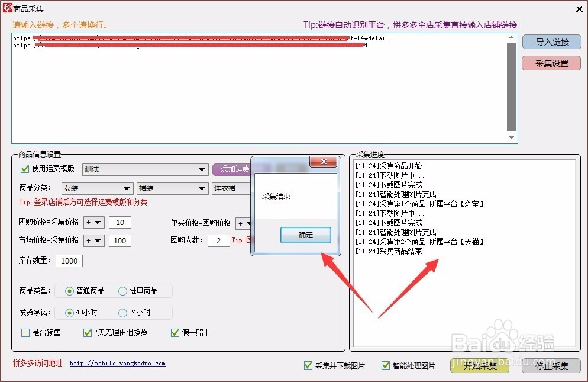Choose 48小时 shipping promise

point(69,313)
